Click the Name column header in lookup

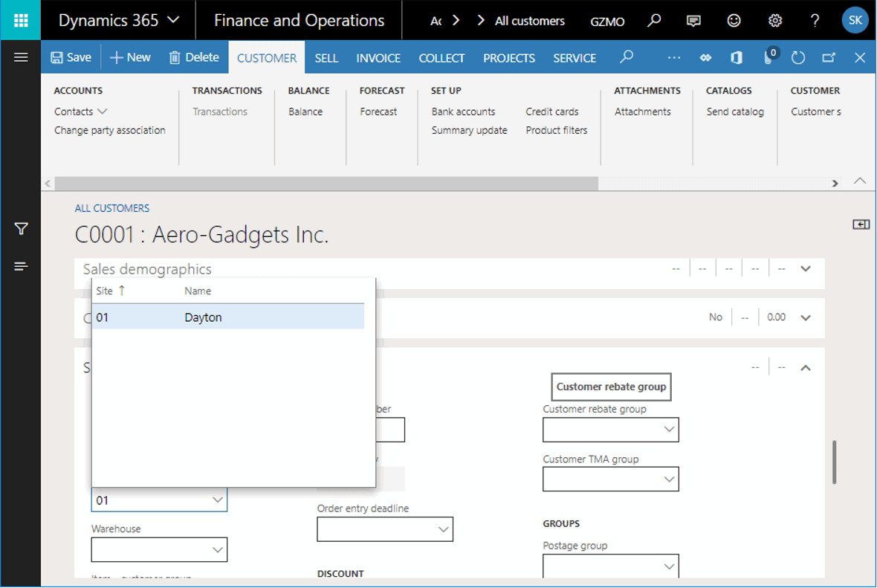198,291
